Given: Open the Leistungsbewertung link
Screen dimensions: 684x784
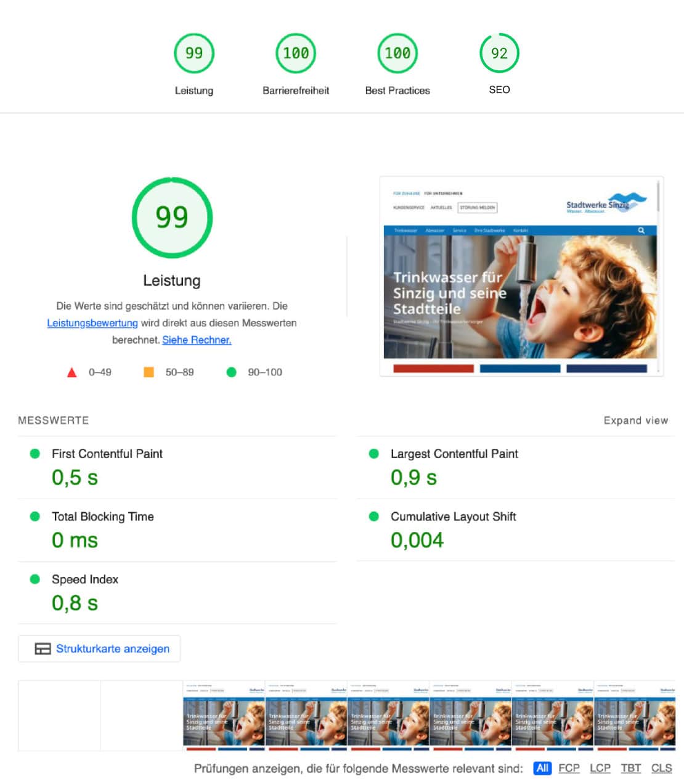Looking at the screenshot, I should [92, 323].
